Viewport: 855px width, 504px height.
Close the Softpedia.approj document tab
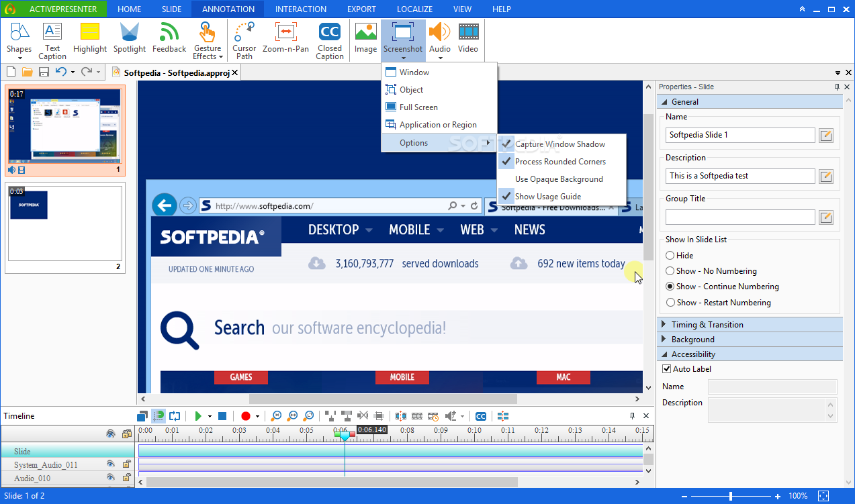click(234, 72)
